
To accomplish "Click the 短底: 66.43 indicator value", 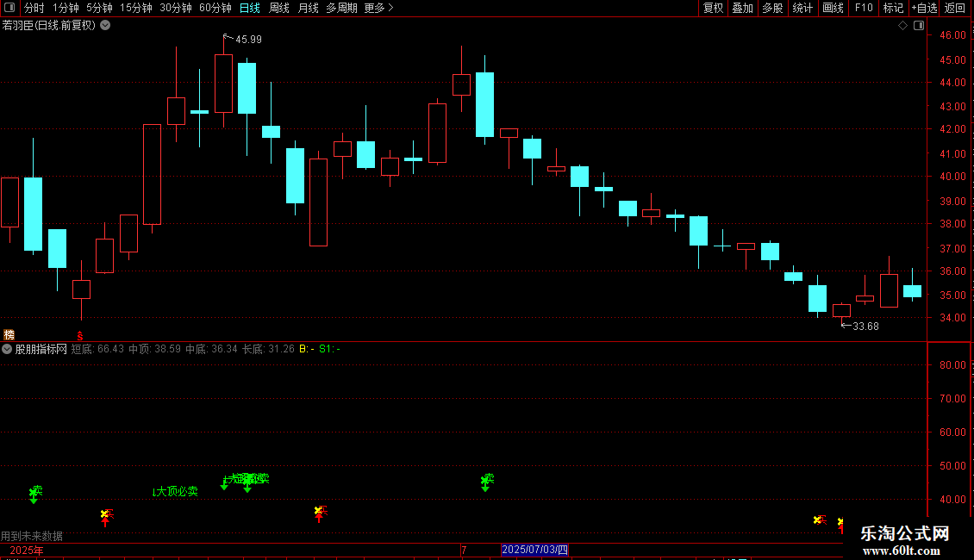I will [97, 349].
